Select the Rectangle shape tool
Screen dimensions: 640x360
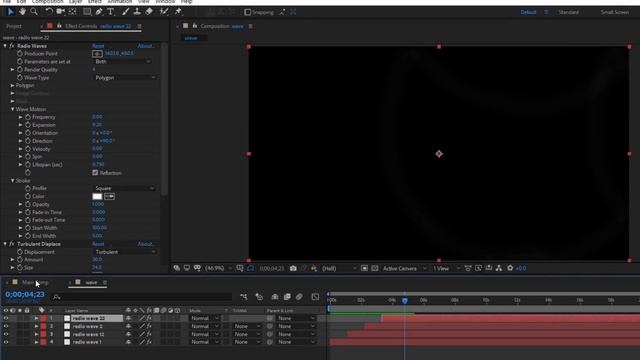[x=87, y=12]
